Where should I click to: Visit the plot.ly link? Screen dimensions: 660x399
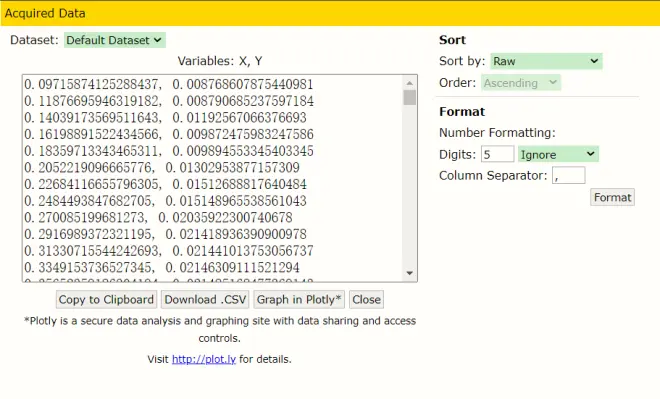(204, 359)
